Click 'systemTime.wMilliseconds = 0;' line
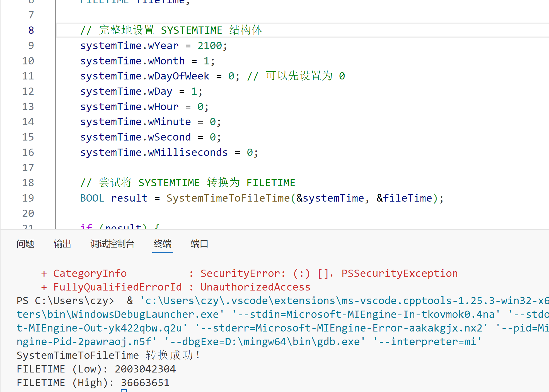 click(170, 152)
